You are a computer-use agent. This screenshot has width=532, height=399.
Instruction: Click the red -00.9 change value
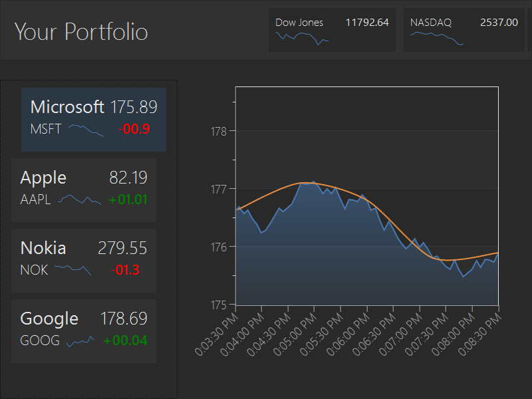point(134,129)
